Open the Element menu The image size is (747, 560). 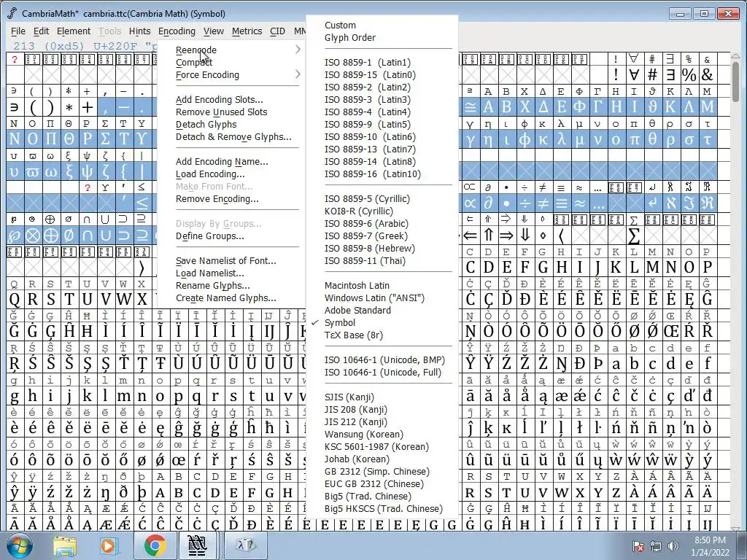74,31
